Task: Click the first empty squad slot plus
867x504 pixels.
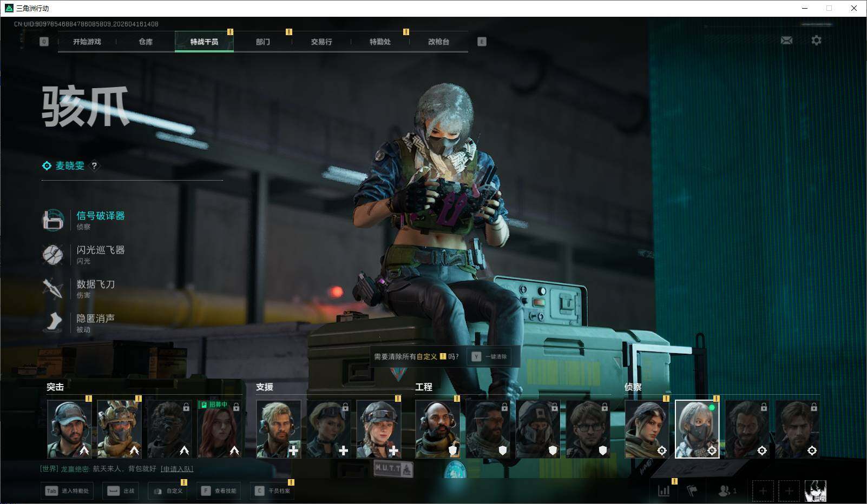Action: [x=763, y=490]
